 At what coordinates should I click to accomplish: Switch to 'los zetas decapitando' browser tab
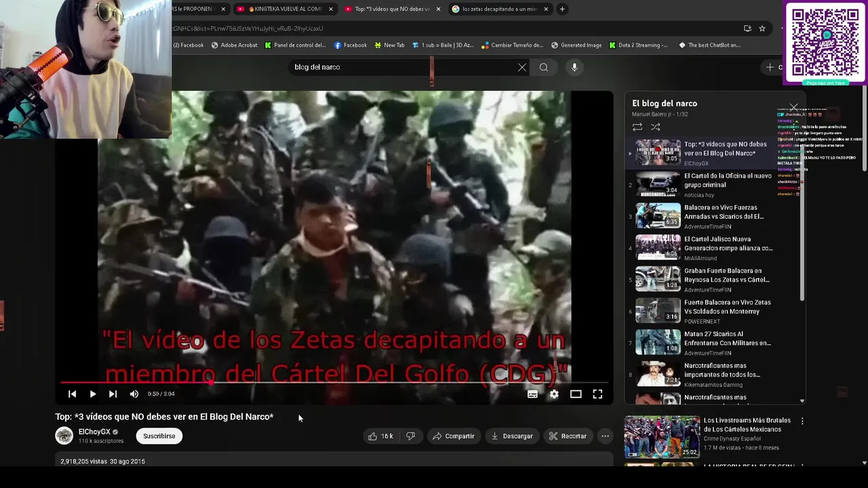pos(500,9)
